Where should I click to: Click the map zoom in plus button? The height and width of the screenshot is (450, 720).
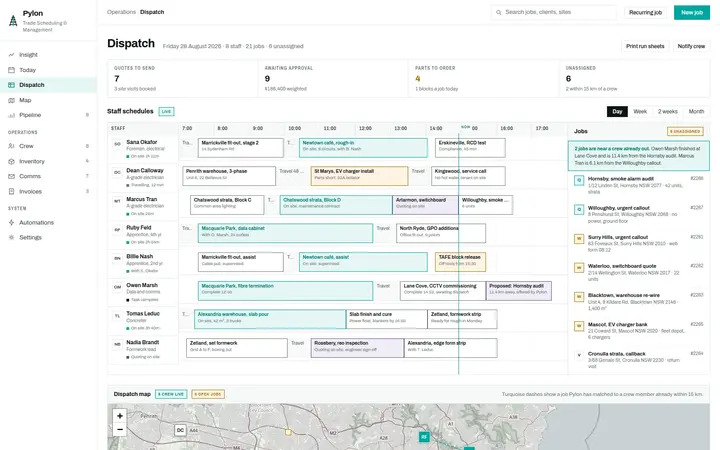tap(120, 416)
